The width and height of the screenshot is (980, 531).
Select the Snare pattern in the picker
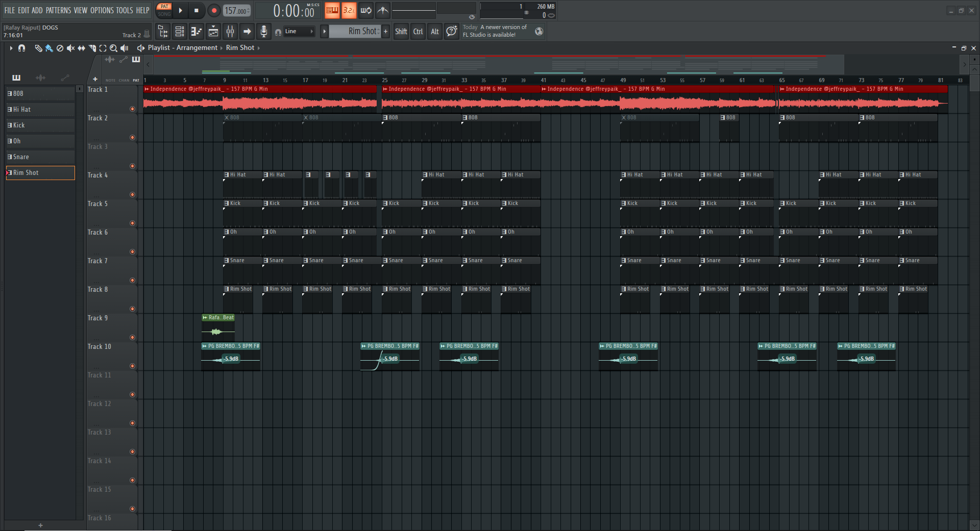pos(40,157)
